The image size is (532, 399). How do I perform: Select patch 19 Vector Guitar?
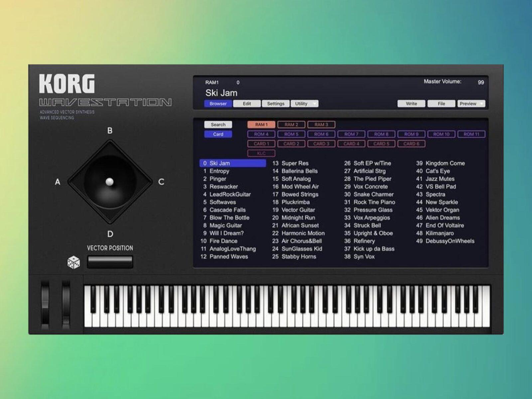(295, 210)
